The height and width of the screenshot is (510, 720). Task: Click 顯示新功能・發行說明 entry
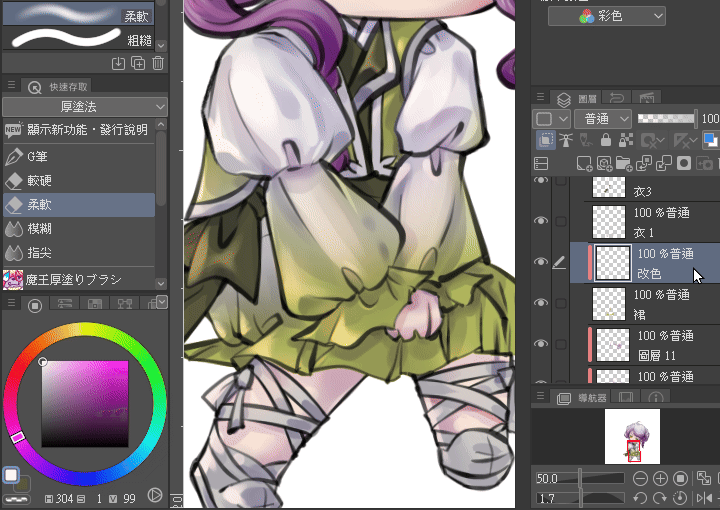pos(79,130)
